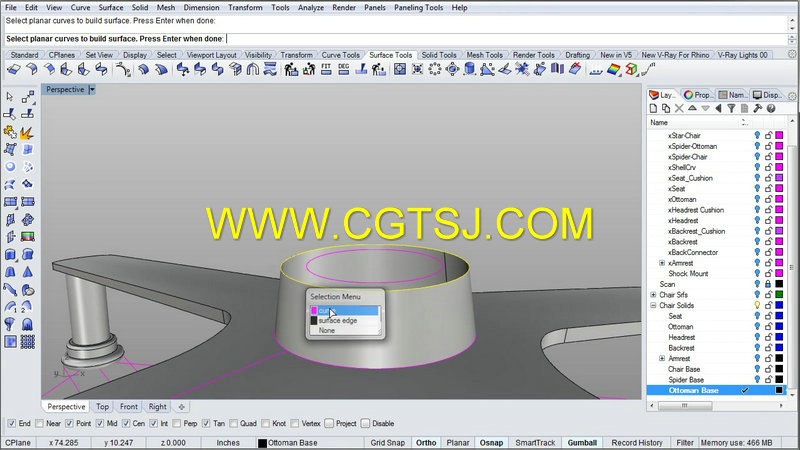Enable the Perp osnap checkbox

click(177, 423)
